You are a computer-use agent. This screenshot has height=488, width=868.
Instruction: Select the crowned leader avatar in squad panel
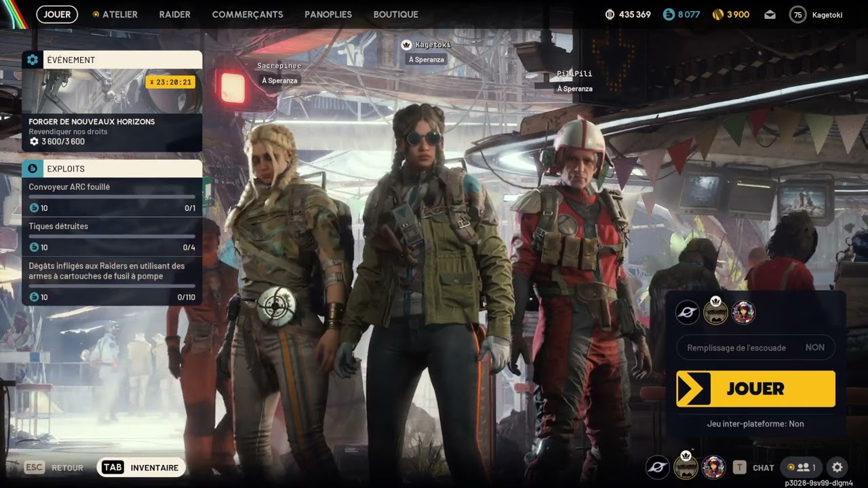coord(715,311)
